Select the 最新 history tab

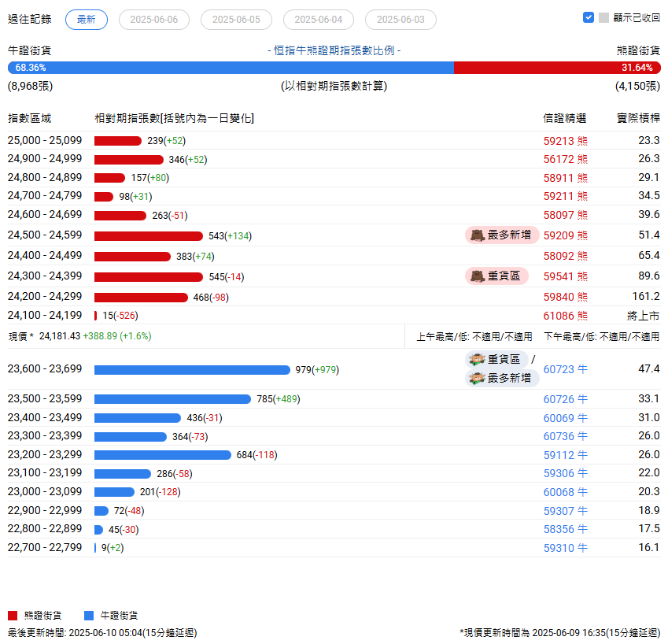(x=86, y=20)
